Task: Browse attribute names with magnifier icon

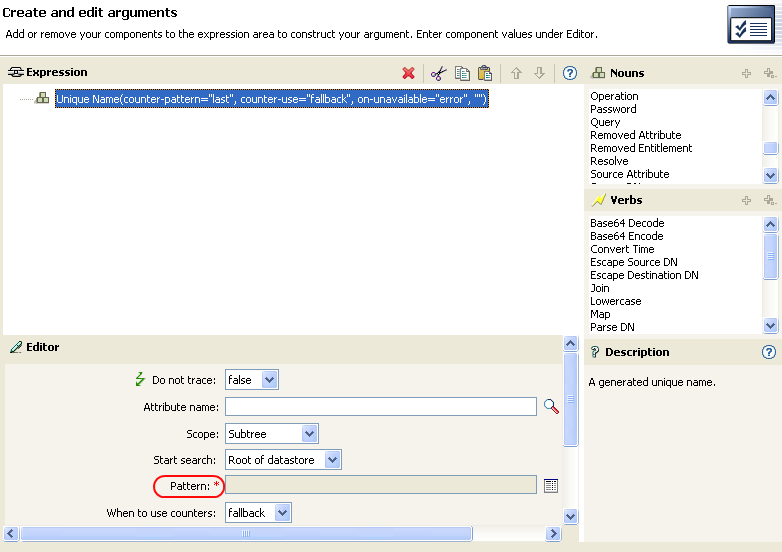Action: coord(551,406)
